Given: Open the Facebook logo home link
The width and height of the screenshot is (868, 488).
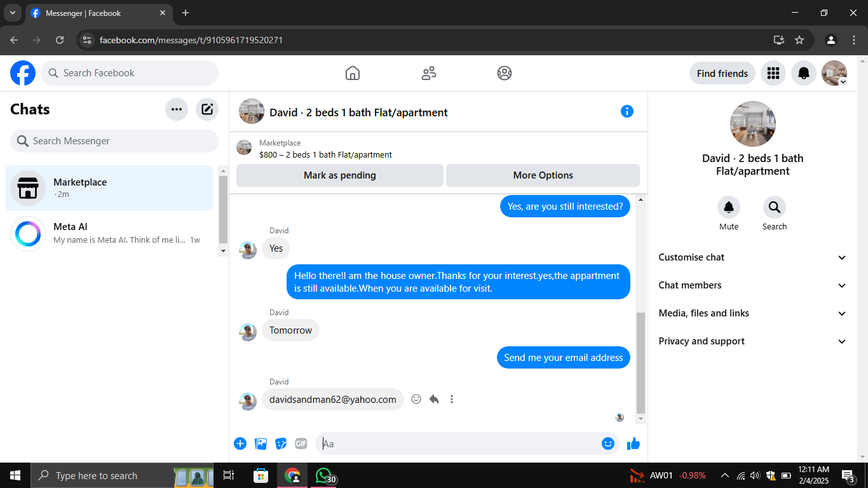Looking at the screenshot, I should coord(23,73).
